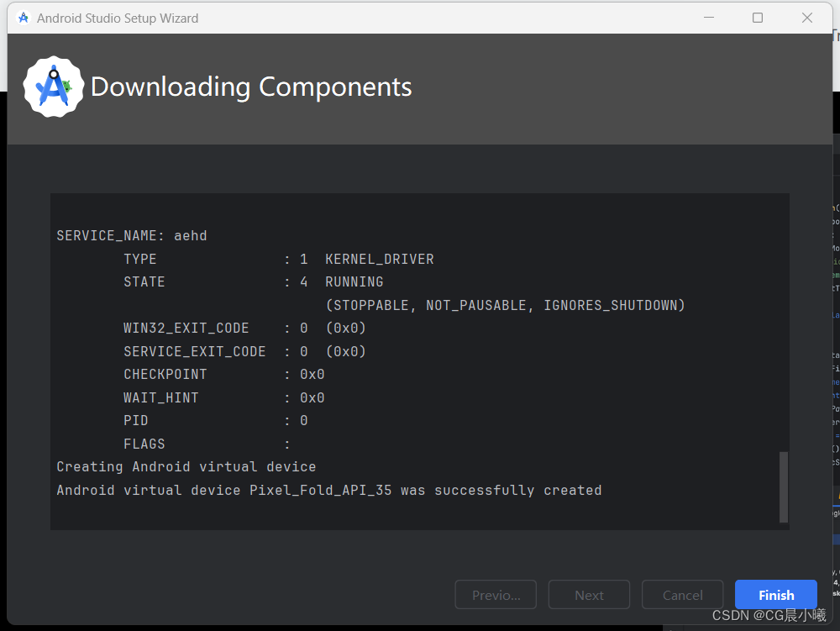
Task: Click the 'TYPE' label
Action: tap(139, 260)
